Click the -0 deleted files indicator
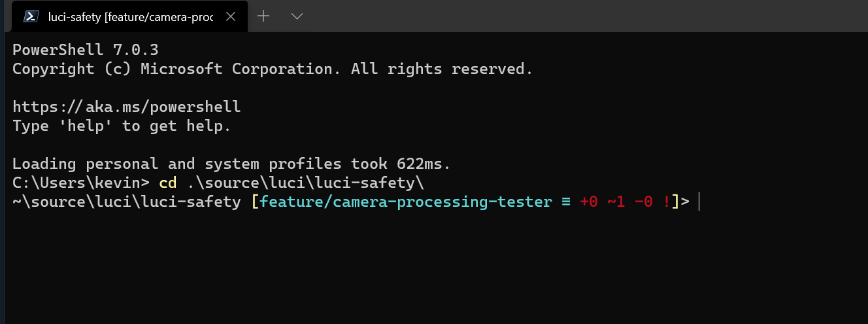The width and height of the screenshot is (868, 324). 644,202
